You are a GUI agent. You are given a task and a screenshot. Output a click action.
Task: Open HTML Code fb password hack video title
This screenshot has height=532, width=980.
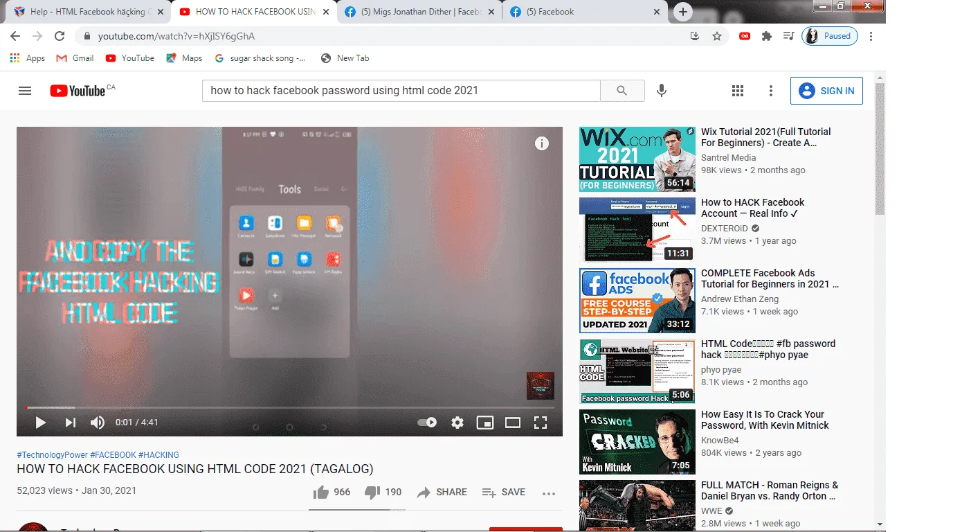(x=768, y=349)
